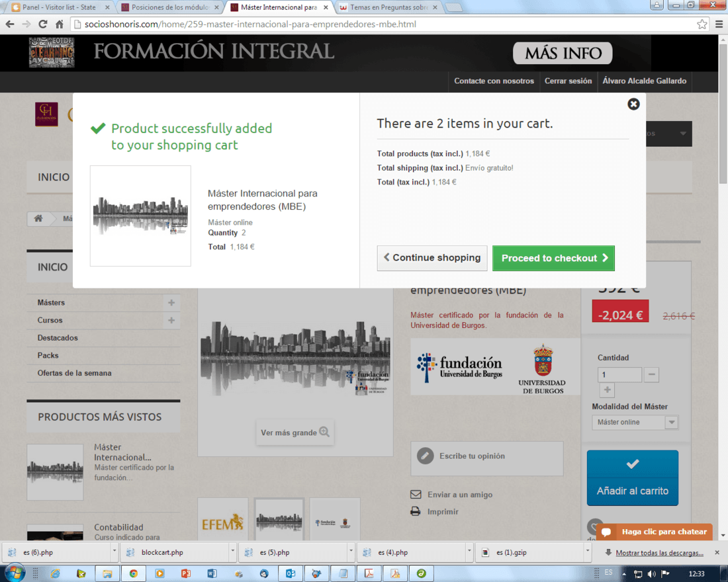Open downloaded blockcart.php file
The image size is (728, 582).
[175, 552]
